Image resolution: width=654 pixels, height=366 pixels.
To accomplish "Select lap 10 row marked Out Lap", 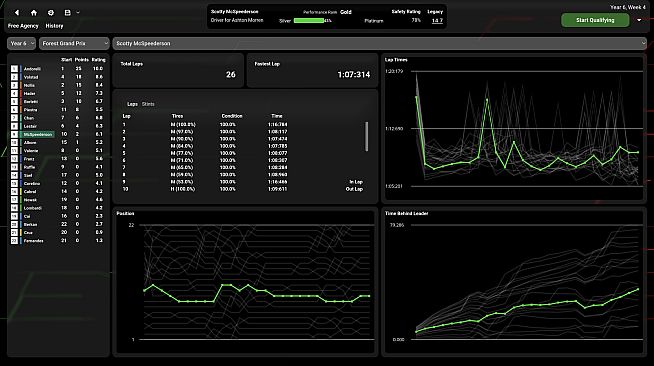I will 242,189.
